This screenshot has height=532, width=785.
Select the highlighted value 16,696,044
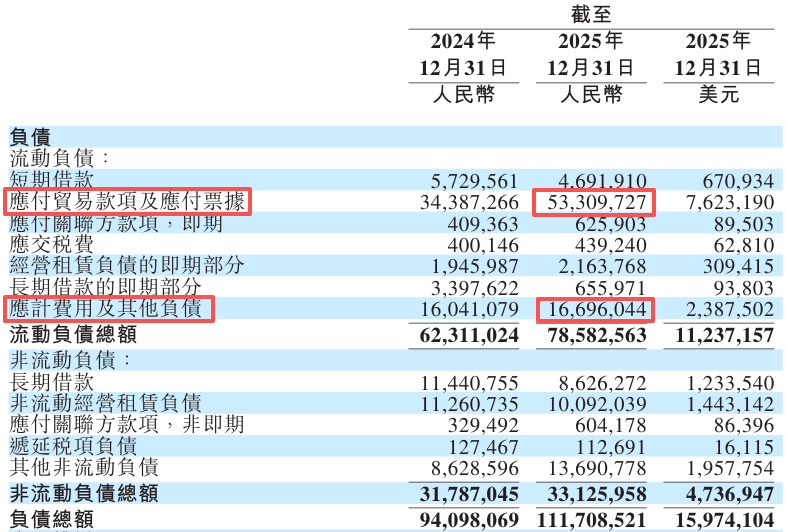pyautogui.click(x=595, y=309)
